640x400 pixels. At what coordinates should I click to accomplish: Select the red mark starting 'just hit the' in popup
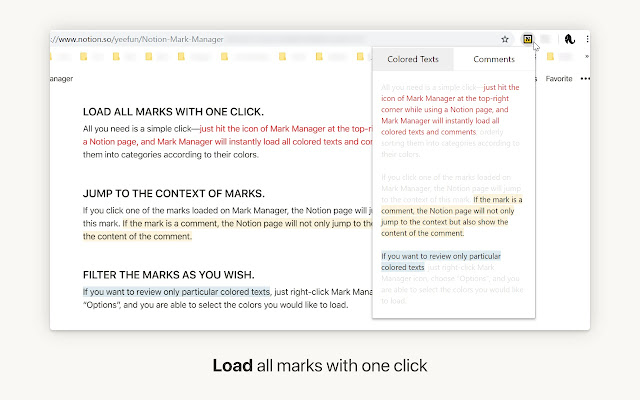point(448,109)
